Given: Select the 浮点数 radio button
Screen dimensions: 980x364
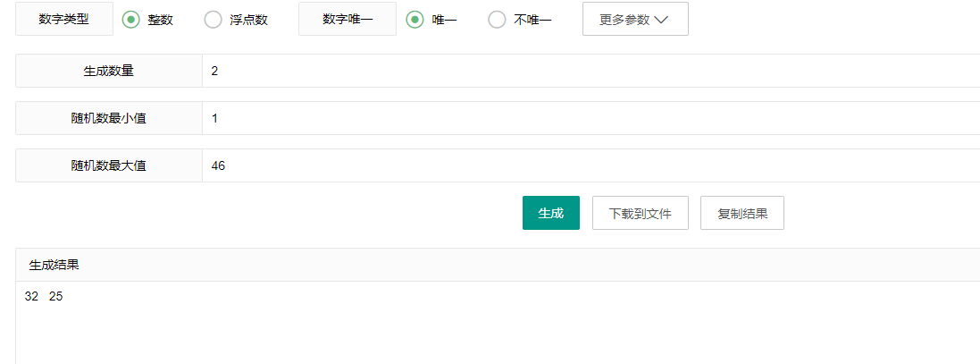Looking at the screenshot, I should click(214, 20).
